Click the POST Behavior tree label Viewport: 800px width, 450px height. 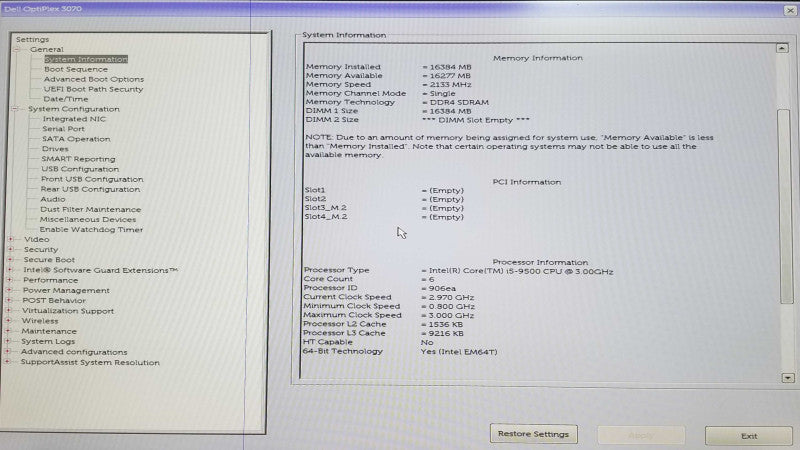[54, 301]
